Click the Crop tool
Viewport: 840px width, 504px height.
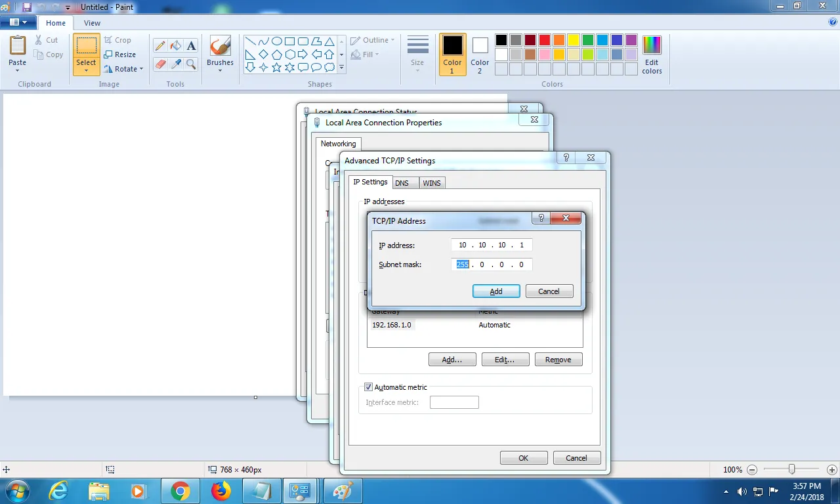pos(117,40)
